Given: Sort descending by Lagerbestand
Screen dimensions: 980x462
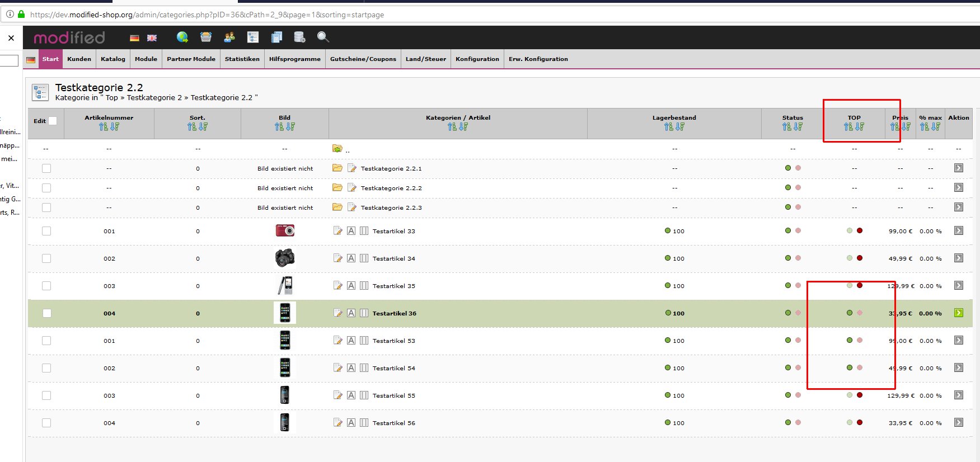Looking at the screenshot, I should point(680,127).
